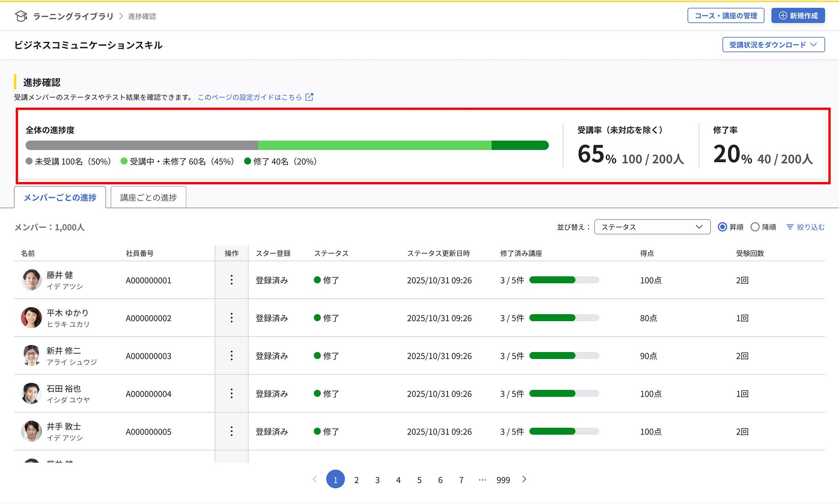Click completed-courses progress bar for 藤井 健
Viewport: 839px width, 504px height.
[x=564, y=280]
